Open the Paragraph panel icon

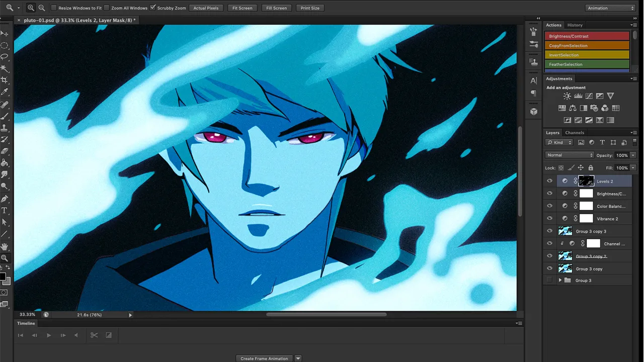[534, 93]
